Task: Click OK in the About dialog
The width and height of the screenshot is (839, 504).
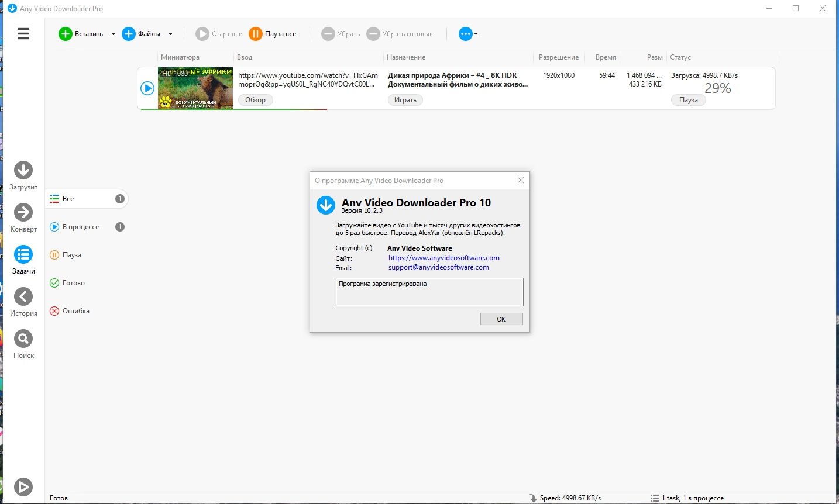Action: 501,319
